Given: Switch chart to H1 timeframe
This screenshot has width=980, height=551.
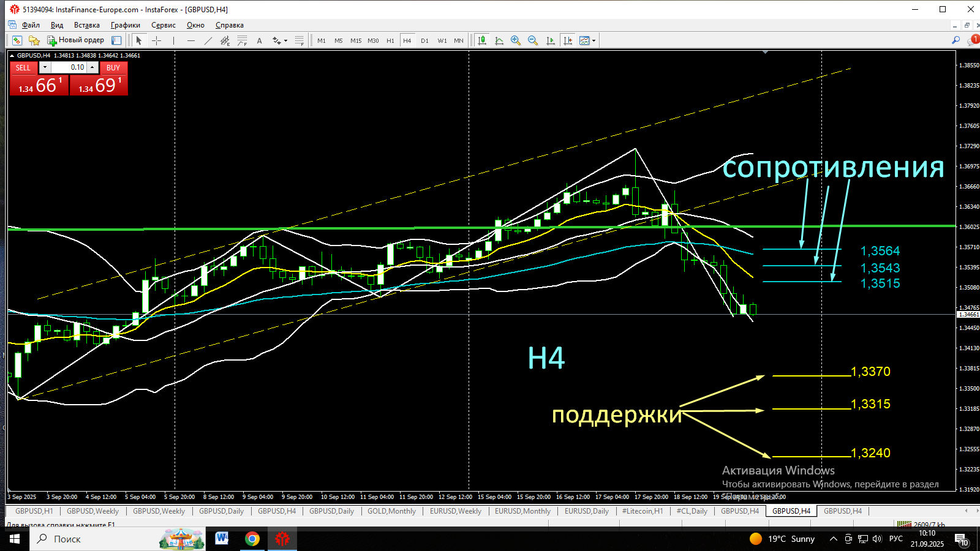Looking at the screenshot, I should click(390, 40).
